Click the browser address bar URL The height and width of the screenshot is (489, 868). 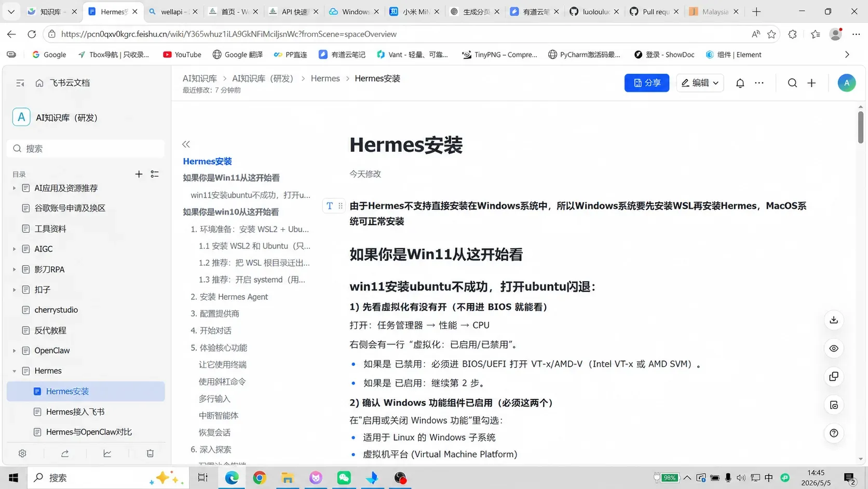(229, 34)
